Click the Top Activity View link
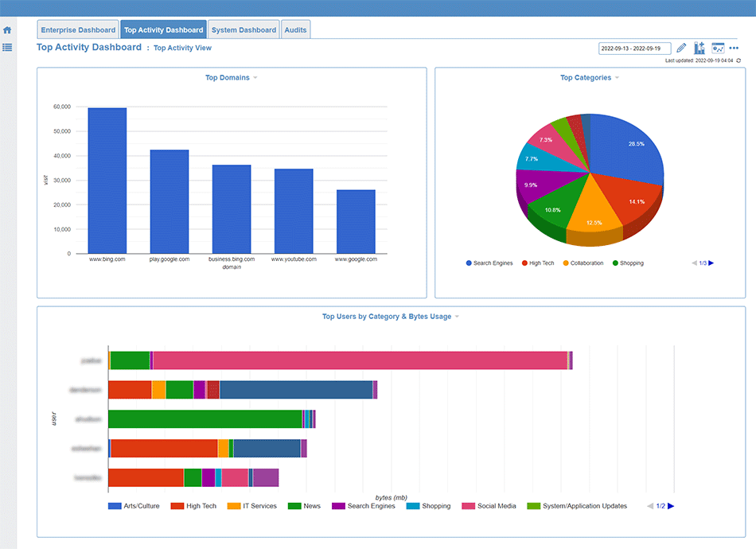The width and height of the screenshot is (756, 549). coord(182,48)
